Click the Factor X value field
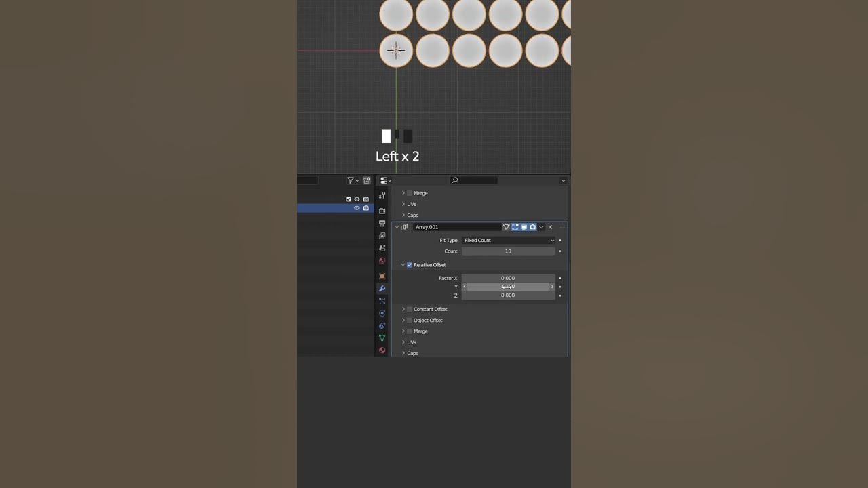 (509, 278)
